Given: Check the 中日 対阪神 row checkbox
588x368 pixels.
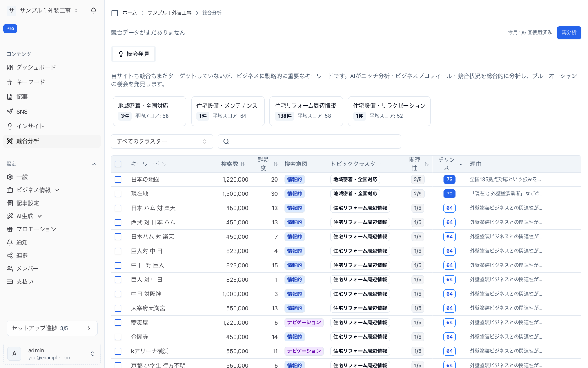Looking at the screenshot, I should (118, 294).
